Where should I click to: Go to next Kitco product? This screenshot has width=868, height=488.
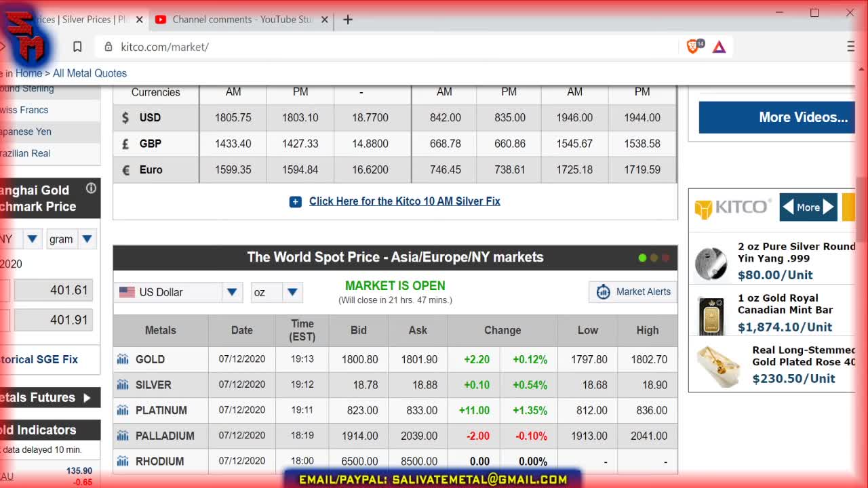pyautogui.click(x=829, y=207)
